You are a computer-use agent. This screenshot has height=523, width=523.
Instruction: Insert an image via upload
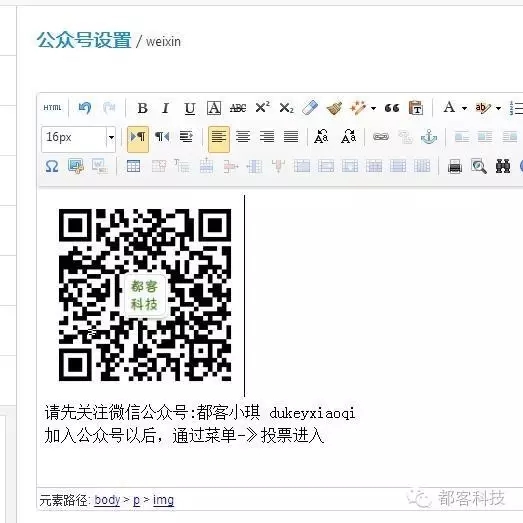[76, 166]
